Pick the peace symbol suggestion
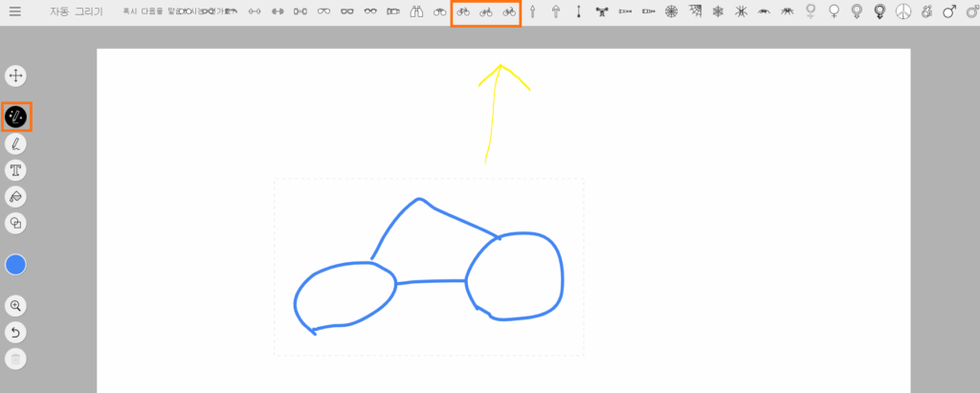 click(x=903, y=11)
